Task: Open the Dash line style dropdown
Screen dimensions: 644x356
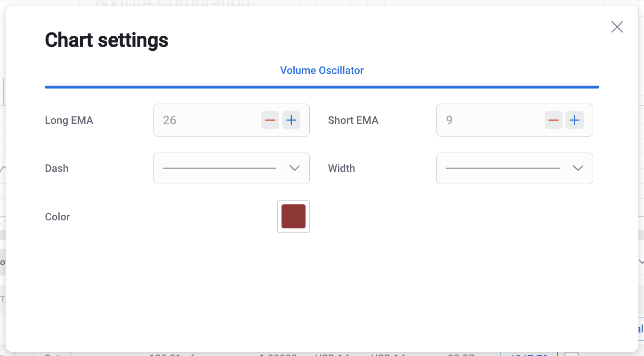Action: coord(219,168)
